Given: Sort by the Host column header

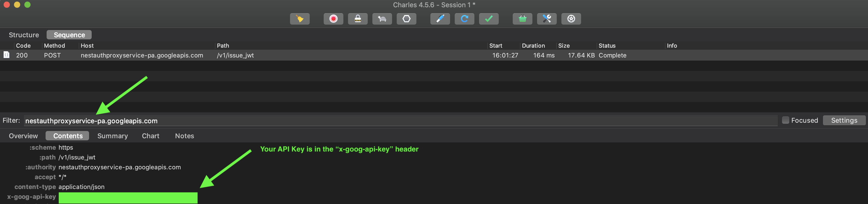Looking at the screenshot, I should pyautogui.click(x=87, y=46).
